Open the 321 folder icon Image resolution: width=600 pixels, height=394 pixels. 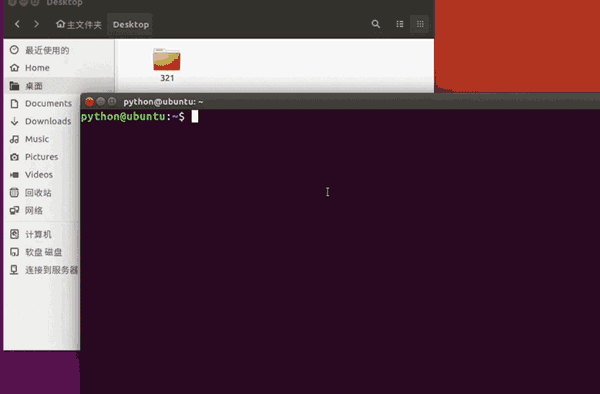pos(166,59)
